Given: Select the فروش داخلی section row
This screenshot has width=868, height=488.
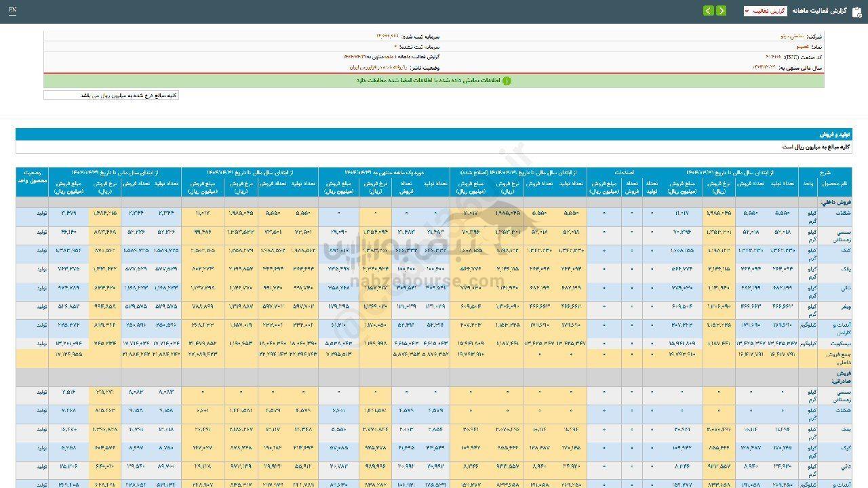Looking at the screenshot, I should coord(434,202).
